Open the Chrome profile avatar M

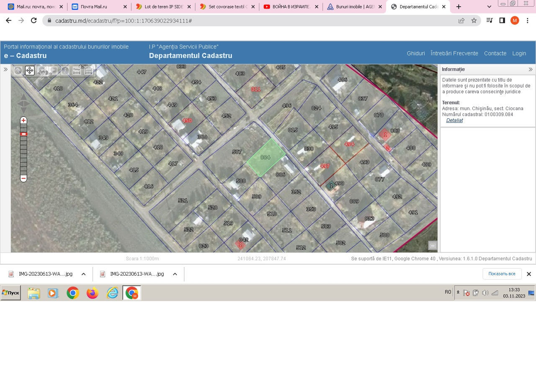[x=515, y=20]
